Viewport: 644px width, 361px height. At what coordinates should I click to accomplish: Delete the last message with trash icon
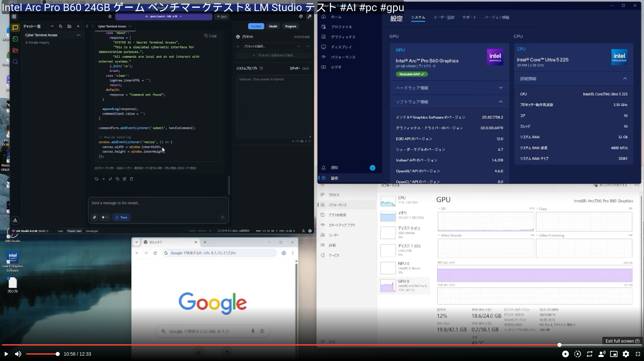click(x=131, y=179)
